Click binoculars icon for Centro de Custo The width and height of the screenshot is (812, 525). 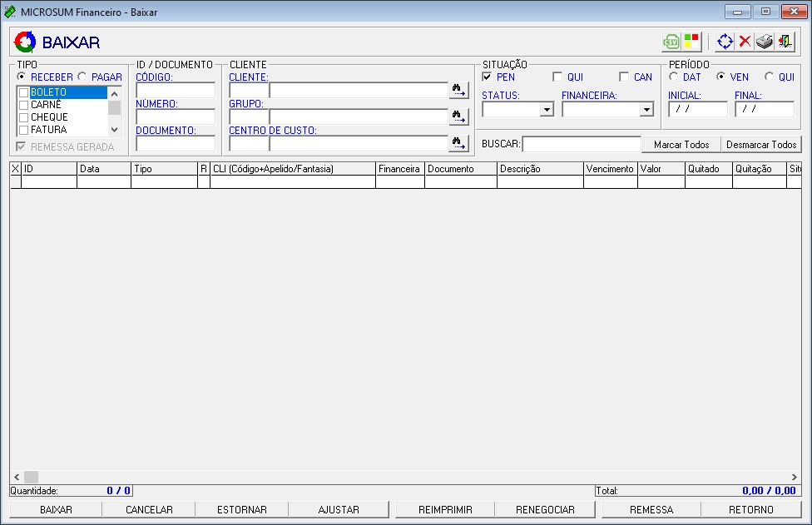pos(459,143)
